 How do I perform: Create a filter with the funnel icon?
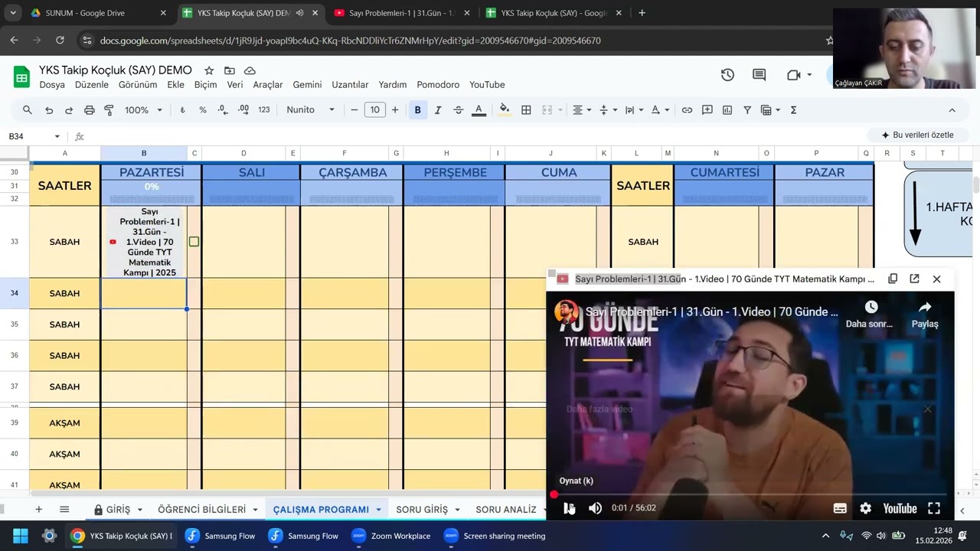[747, 110]
